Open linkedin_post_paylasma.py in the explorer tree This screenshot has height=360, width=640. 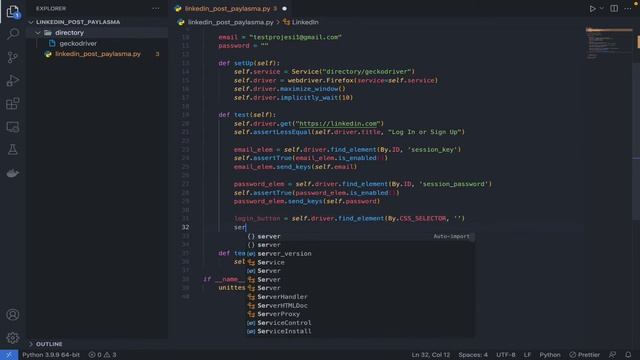[98, 54]
